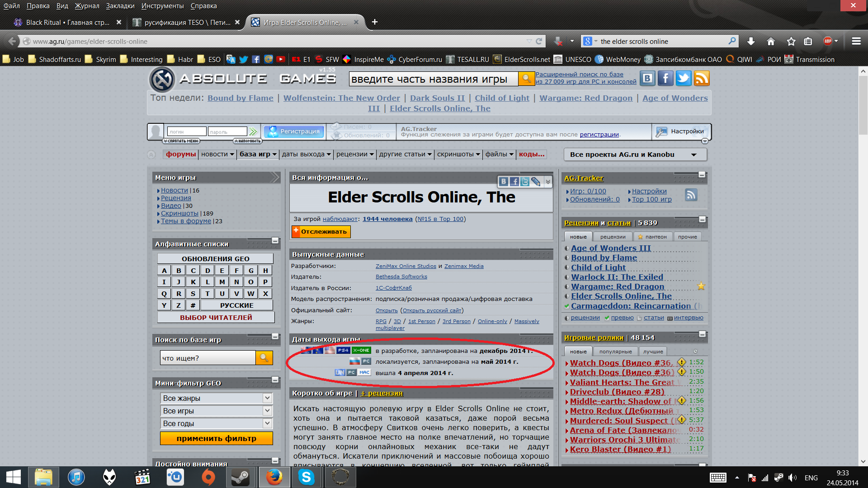Screen dimensions: 868x488
Task: Open Firefox home page icon
Action: [771, 41]
